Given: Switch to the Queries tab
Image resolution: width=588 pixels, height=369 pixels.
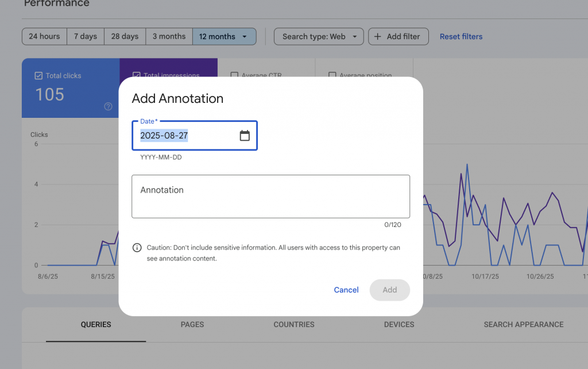Looking at the screenshot, I should coord(96,324).
